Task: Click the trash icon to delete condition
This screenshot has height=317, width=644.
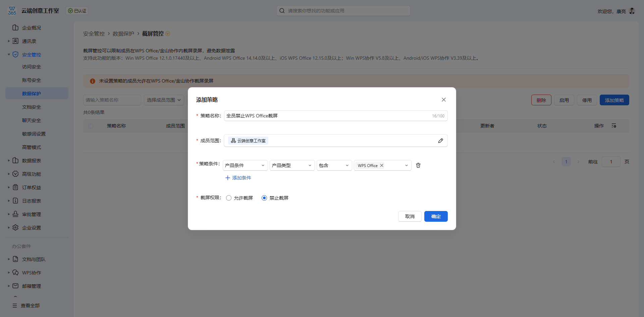Action: (418, 165)
